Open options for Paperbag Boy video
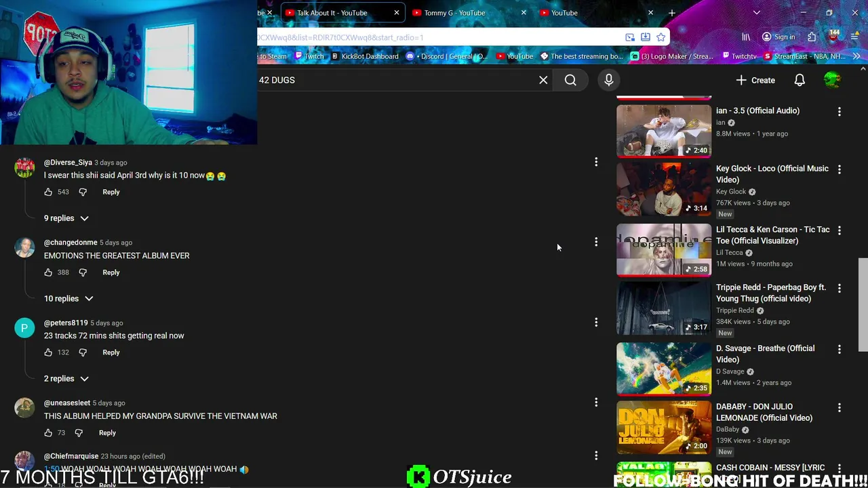The height and width of the screenshot is (488, 868). tap(840, 288)
